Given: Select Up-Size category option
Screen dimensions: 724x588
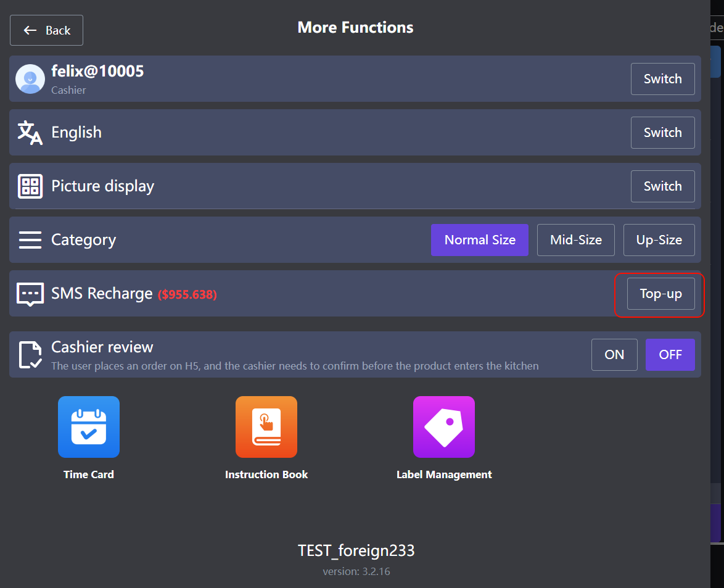Looking at the screenshot, I should [x=659, y=240].
